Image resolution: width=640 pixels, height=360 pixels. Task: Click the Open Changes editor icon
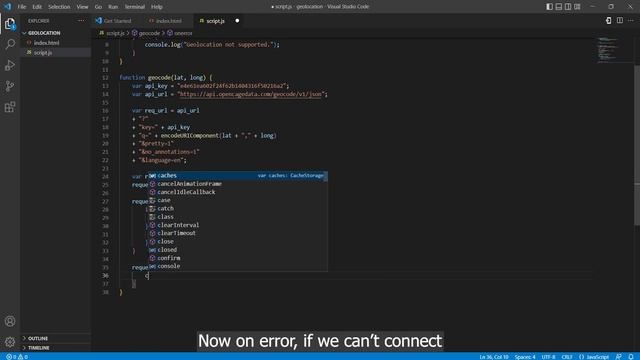(x=609, y=20)
